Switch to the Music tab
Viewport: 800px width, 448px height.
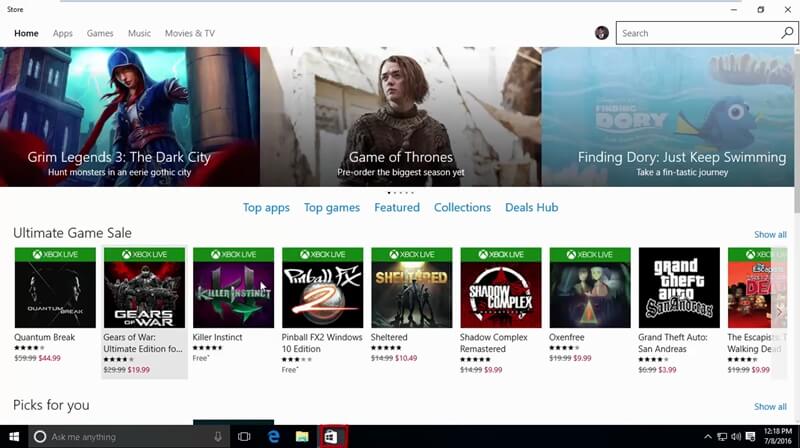(x=139, y=33)
